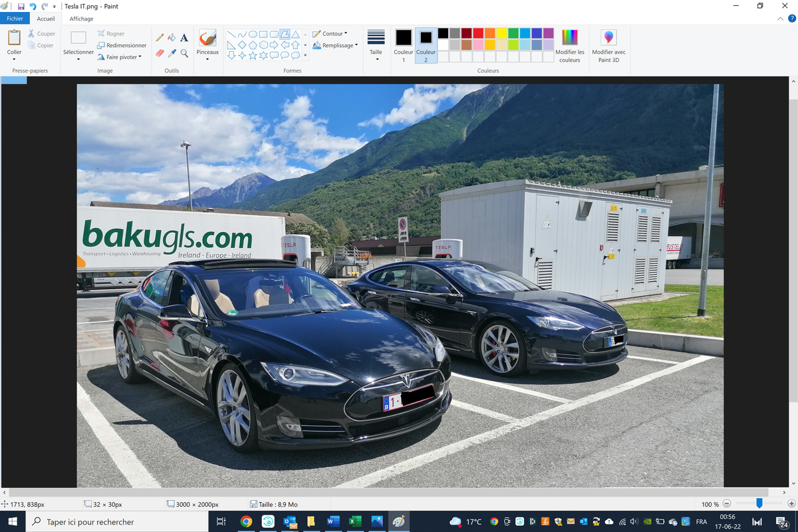Expand the shapes gallery more arrow
This screenshot has width=798, height=532.
tap(305, 56)
